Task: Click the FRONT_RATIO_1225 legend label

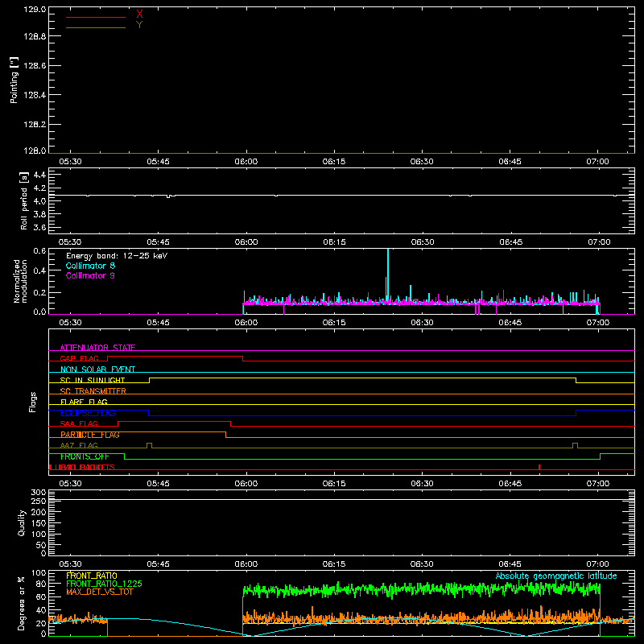Action: pos(105,584)
